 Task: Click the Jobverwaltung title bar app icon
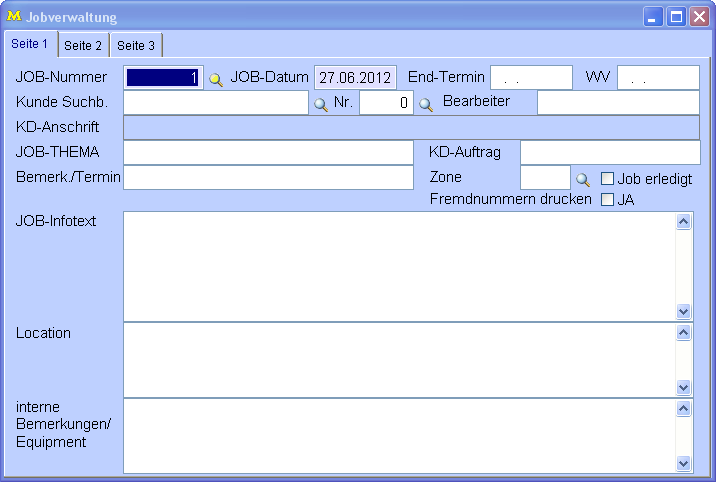click(14, 17)
